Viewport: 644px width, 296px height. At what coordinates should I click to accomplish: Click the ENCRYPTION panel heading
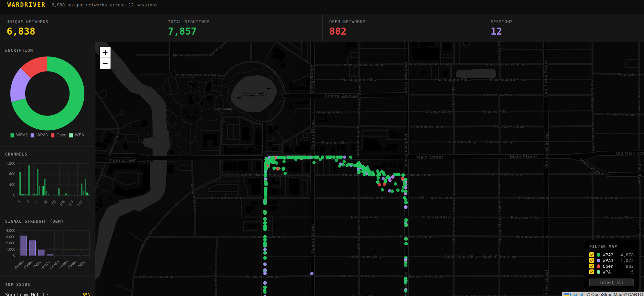click(x=19, y=50)
